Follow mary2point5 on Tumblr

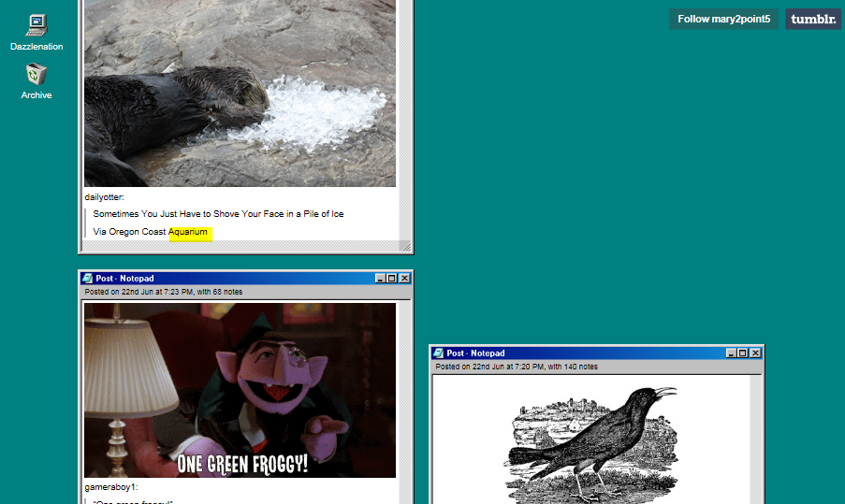pos(723,19)
